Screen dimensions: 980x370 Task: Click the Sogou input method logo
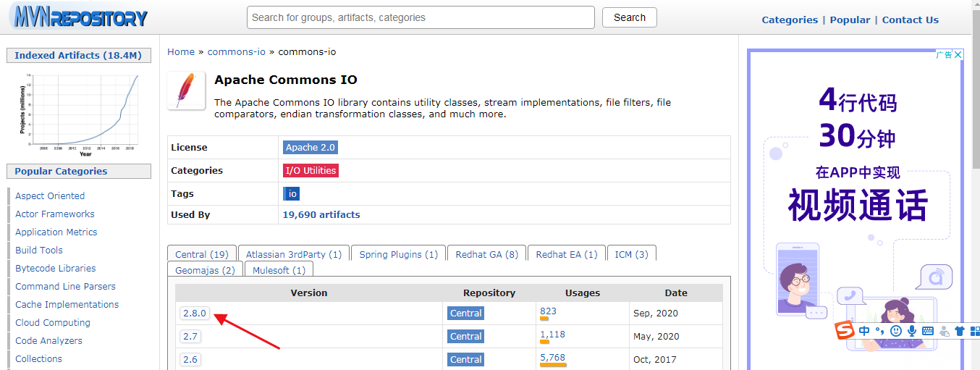click(x=845, y=331)
